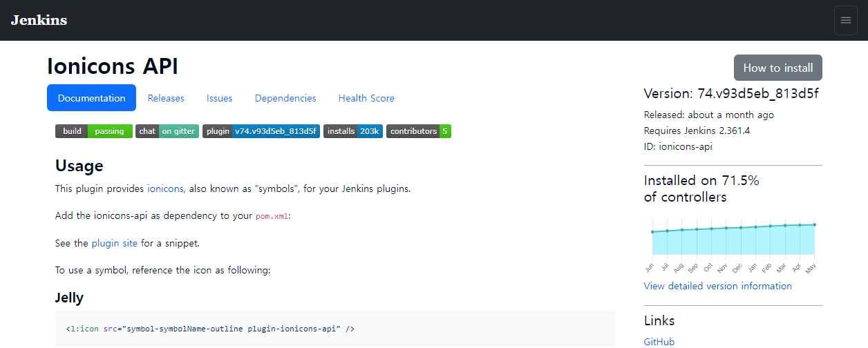Image resolution: width=868 pixels, height=348 pixels.
Task: Open the hamburger navigation menu
Action: click(x=845, y=20)
